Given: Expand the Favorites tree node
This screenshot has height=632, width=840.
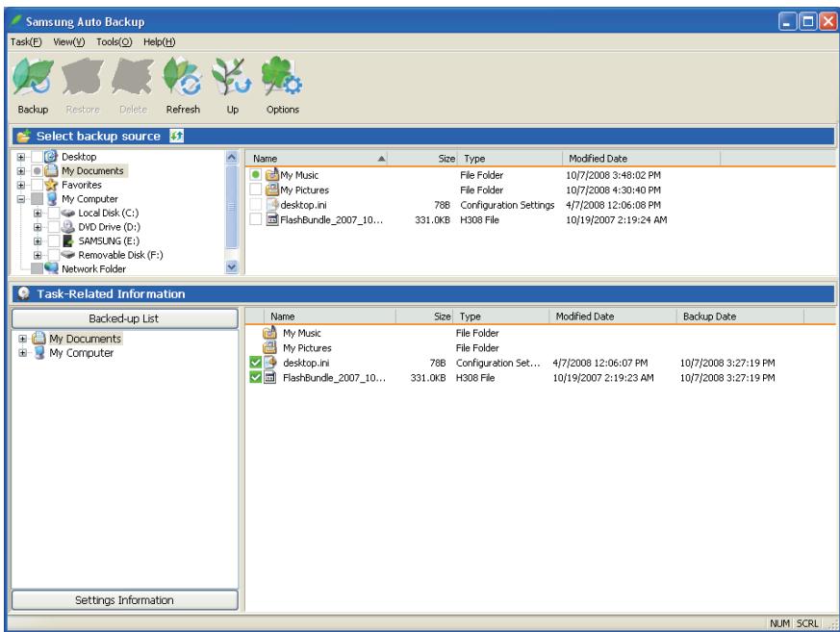Looking at the screenshot, I should point(21,186).
